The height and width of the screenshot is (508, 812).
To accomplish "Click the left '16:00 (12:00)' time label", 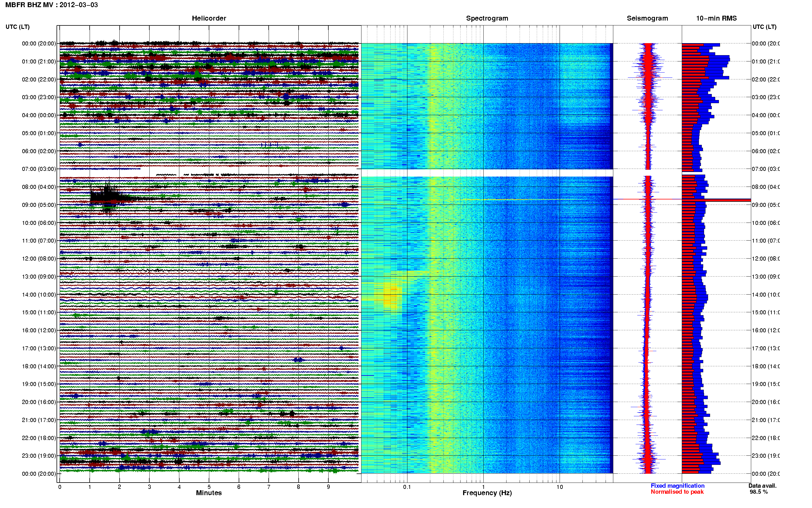I will (39, 330).
